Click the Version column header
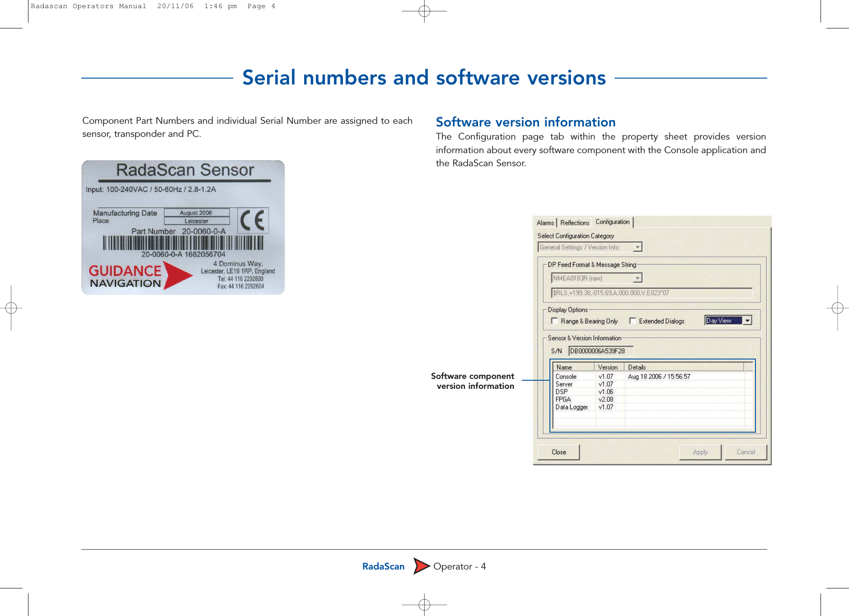 tap(610, 367)
